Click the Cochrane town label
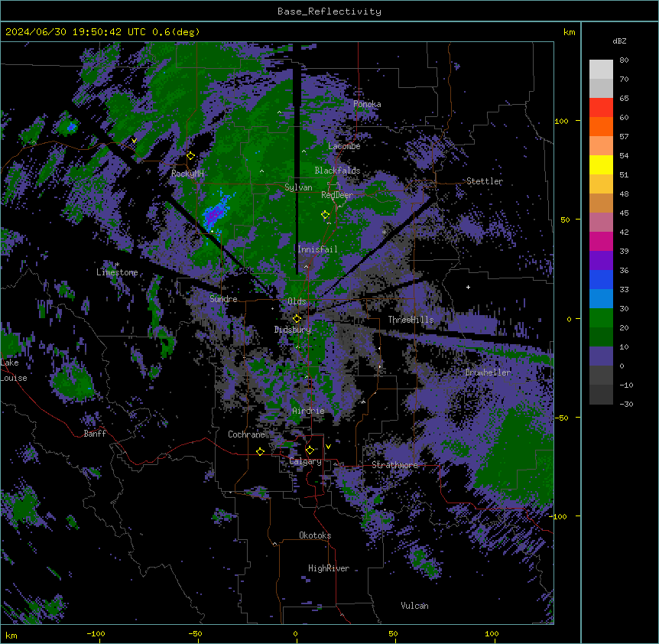Screen dimensions: 659x644 tap(246, 434)
